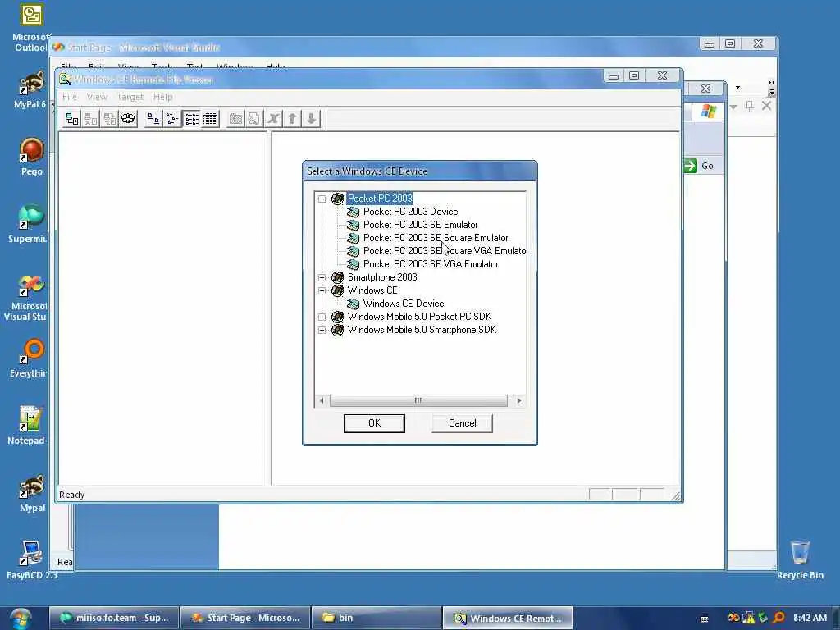Image resolution: width=840 pixels, height=630 pixels.
Task: Open the Recycle Bin
Action: click(800, 559)
